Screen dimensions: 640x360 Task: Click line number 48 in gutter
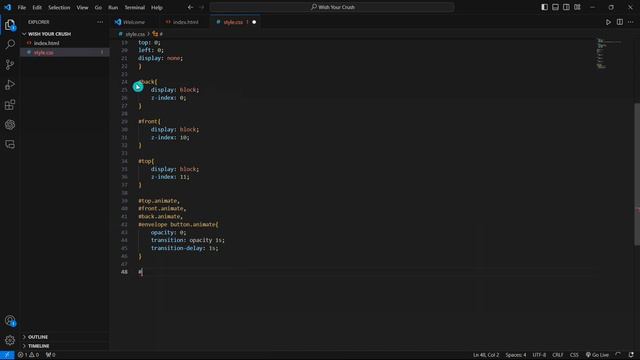pos(124,272)
